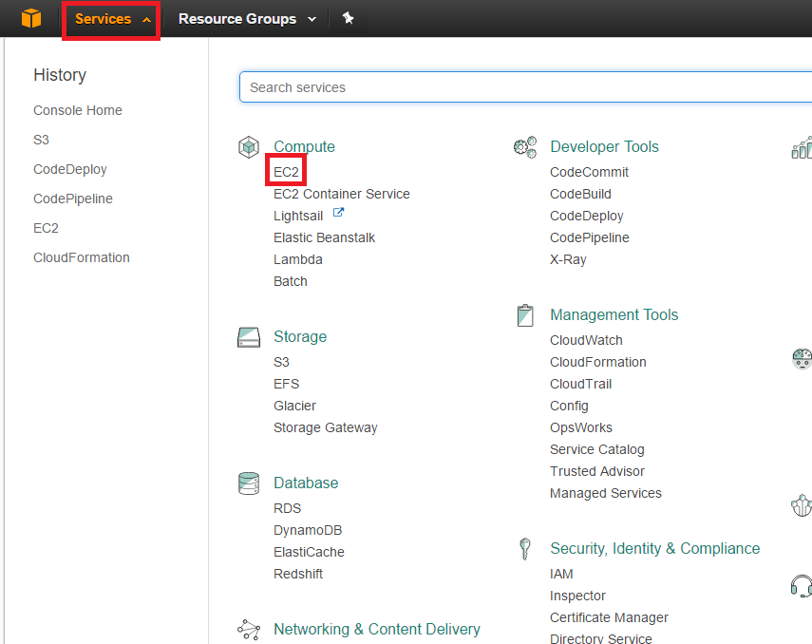
Task: Click the Database category icon
Action: click(249, 483)
